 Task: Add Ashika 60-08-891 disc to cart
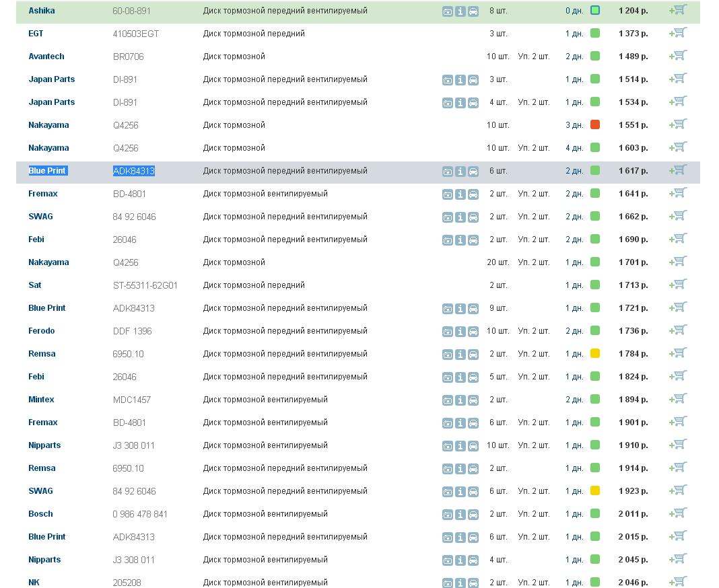point(679,10)
